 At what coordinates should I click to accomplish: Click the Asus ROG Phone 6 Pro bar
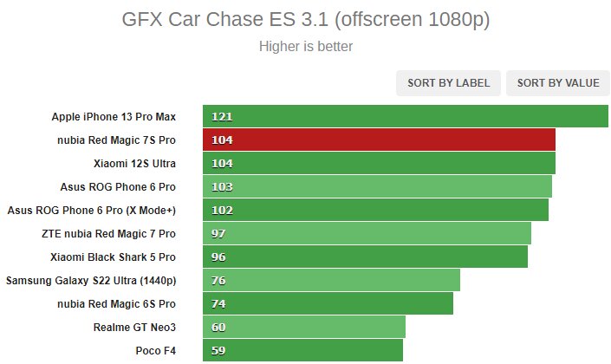(x=377, y=186)
